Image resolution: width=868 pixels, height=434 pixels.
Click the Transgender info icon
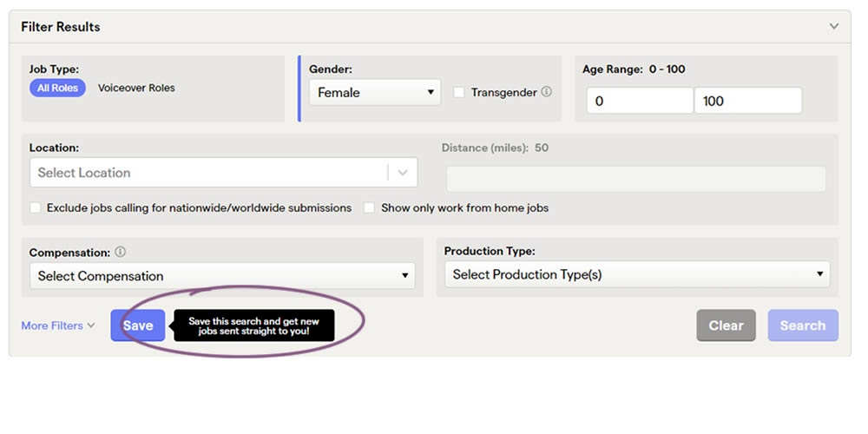[546, 92]
